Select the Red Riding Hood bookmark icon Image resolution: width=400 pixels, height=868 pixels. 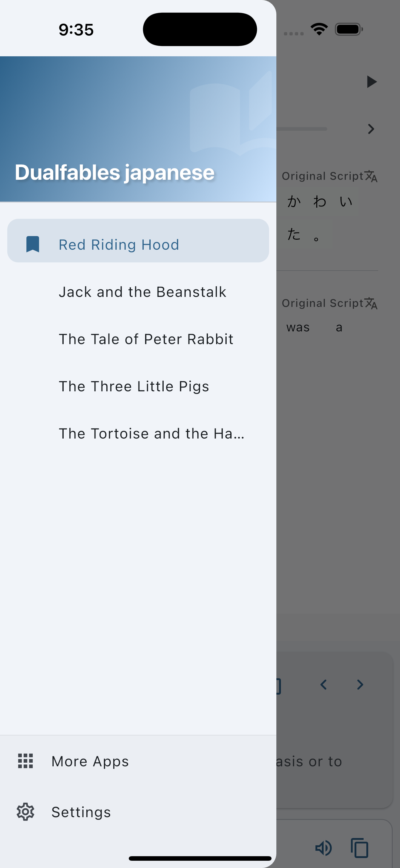pyautogui.click(x=33, y=244)
